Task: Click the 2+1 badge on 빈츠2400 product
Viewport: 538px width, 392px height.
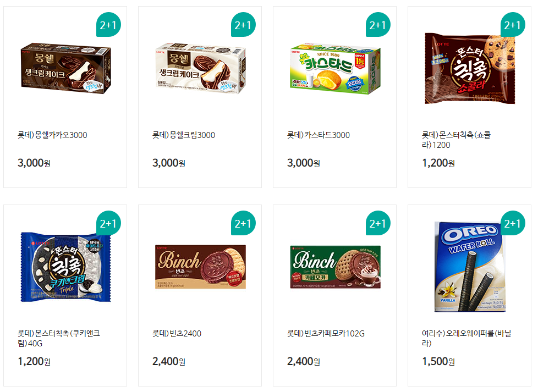Action: click(x=243, y=223)
